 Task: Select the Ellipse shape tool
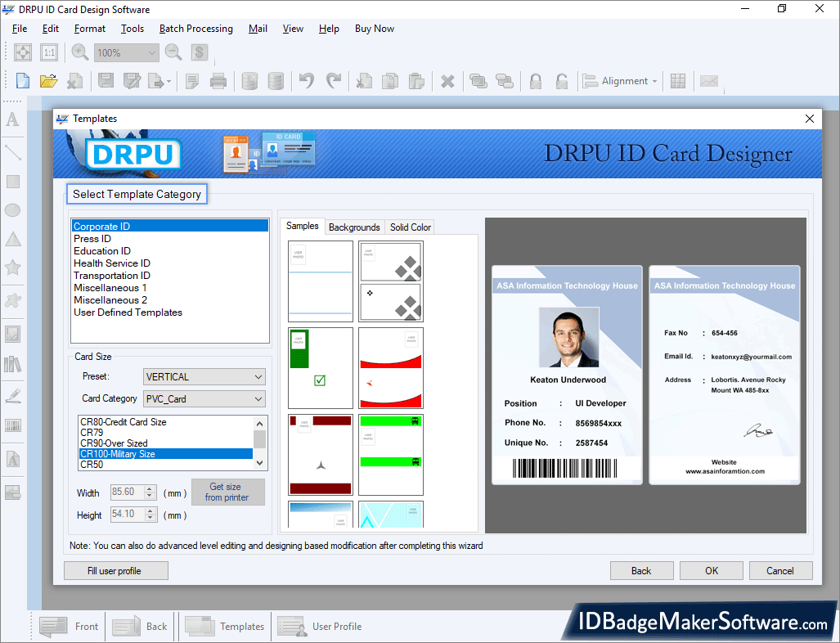[x=12, y=210]
